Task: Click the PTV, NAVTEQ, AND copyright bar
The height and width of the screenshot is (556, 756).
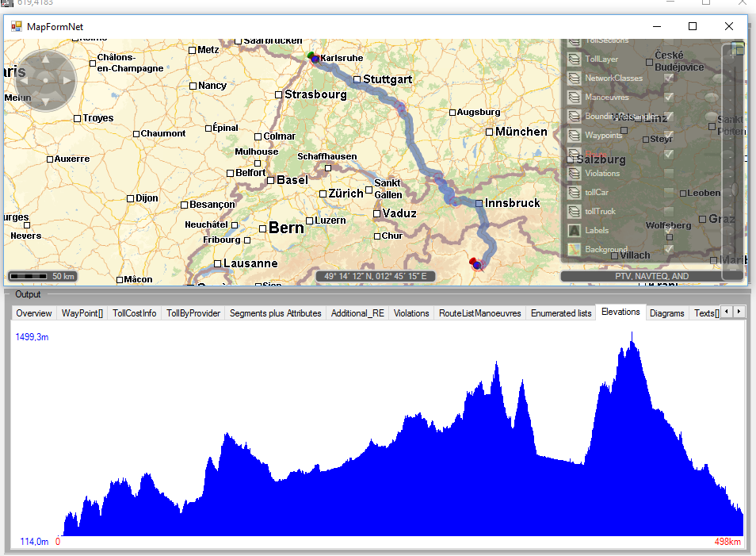Action: click(651, 277)
